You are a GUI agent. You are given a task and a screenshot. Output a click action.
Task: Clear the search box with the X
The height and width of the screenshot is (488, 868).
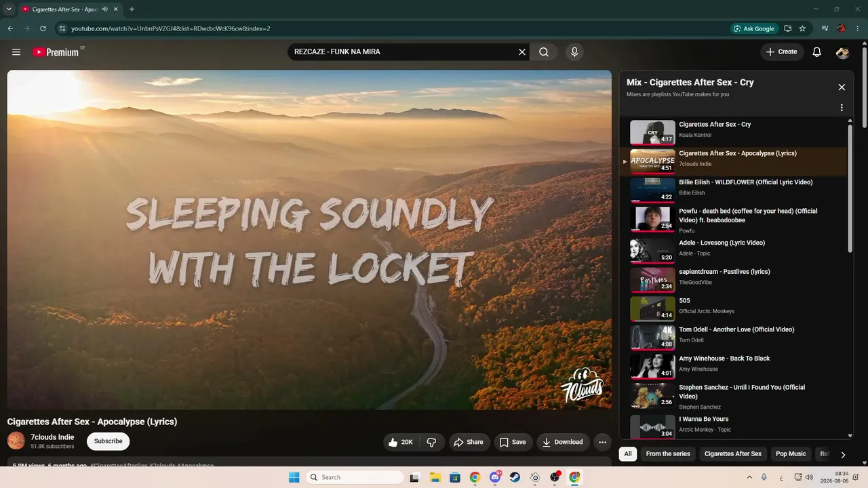click(522, 52)
